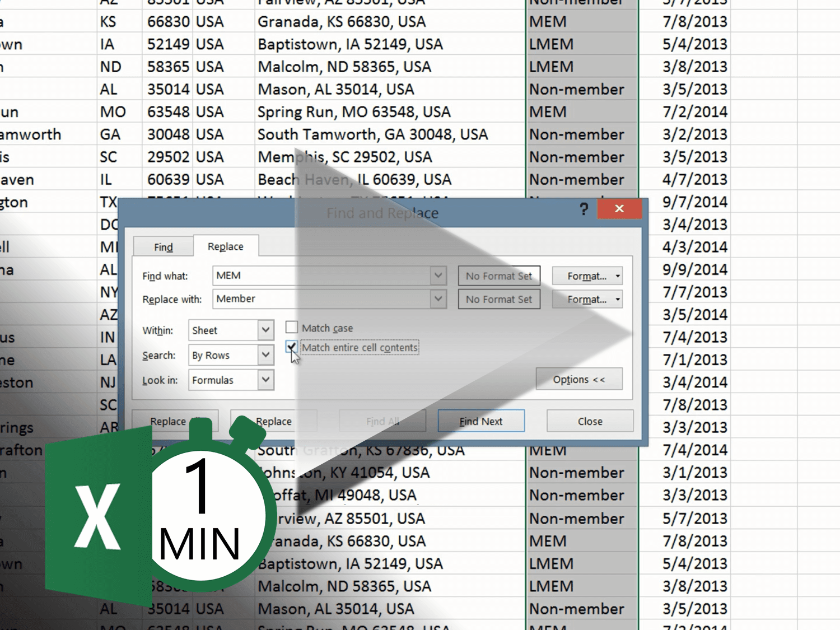Click the Options << button to collapse options

[x=578, y=379]
